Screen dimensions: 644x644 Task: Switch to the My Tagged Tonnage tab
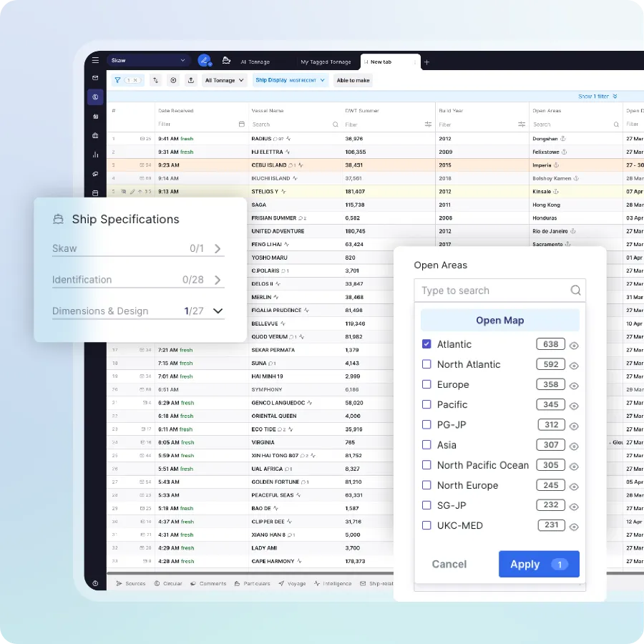click(326, 62)
